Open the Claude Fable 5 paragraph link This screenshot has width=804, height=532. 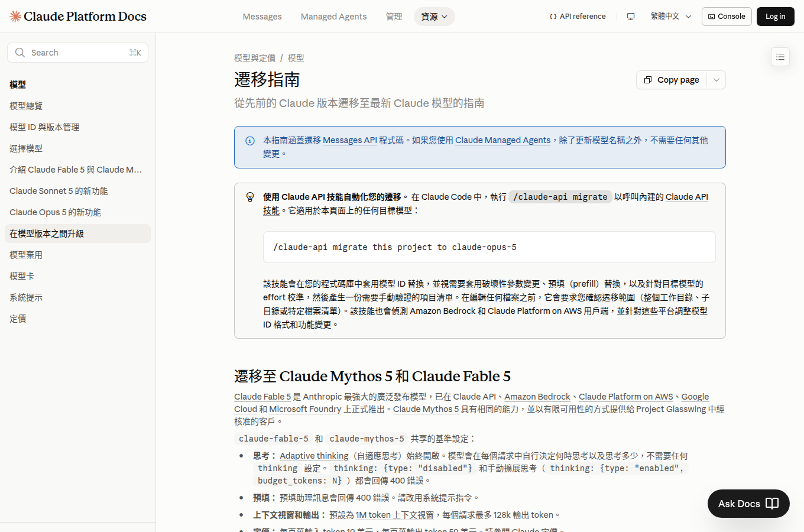pos(262,397)
